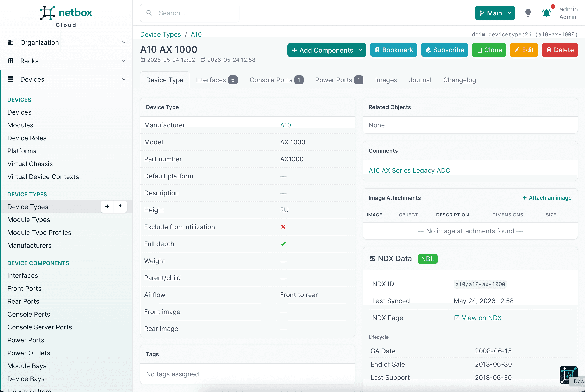Toggle the light bulb theme icon

[528, 13]
